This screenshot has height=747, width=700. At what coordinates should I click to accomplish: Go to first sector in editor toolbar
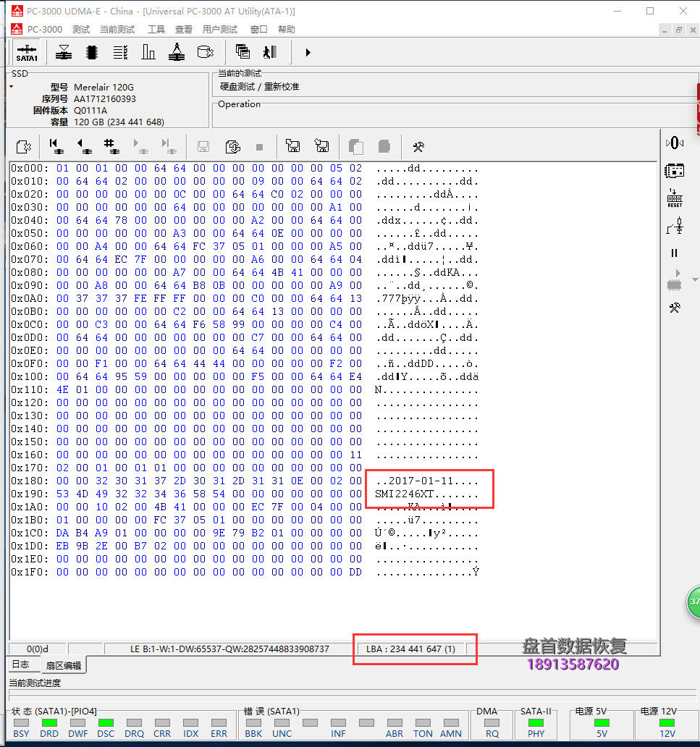56,146
